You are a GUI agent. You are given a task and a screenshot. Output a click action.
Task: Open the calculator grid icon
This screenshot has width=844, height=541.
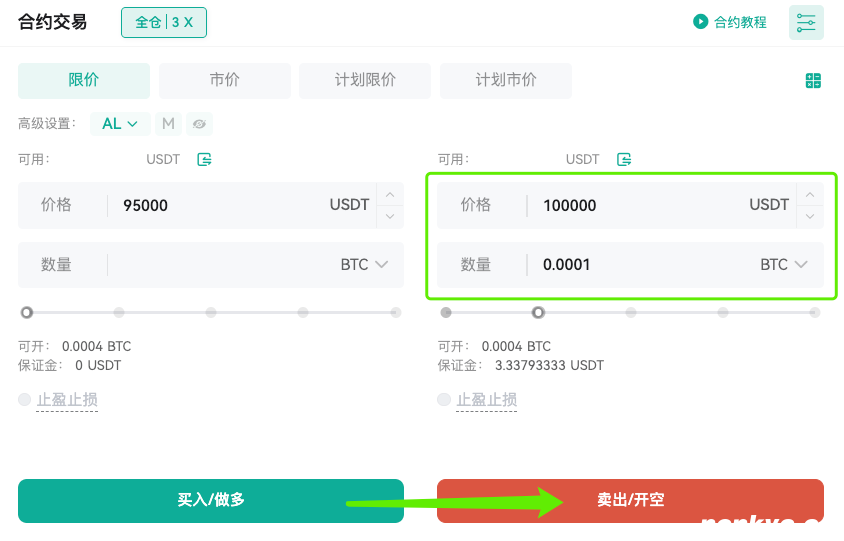coord(813,81)
